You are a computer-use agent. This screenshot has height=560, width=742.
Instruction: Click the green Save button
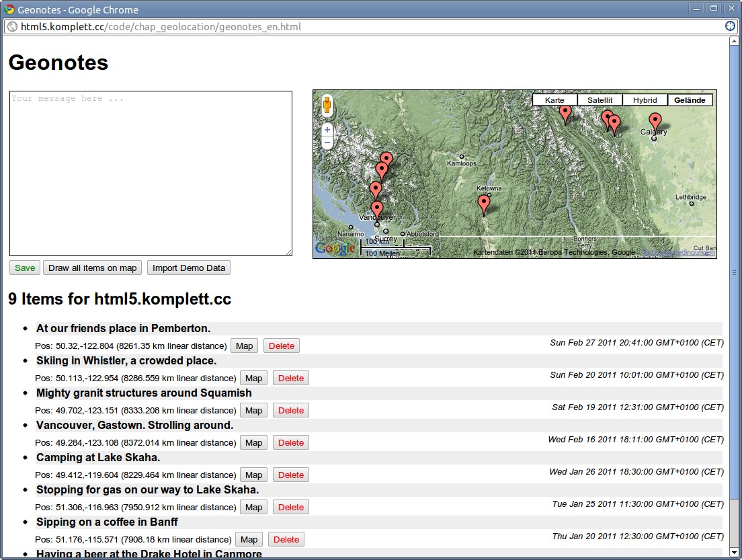[25, 268]
